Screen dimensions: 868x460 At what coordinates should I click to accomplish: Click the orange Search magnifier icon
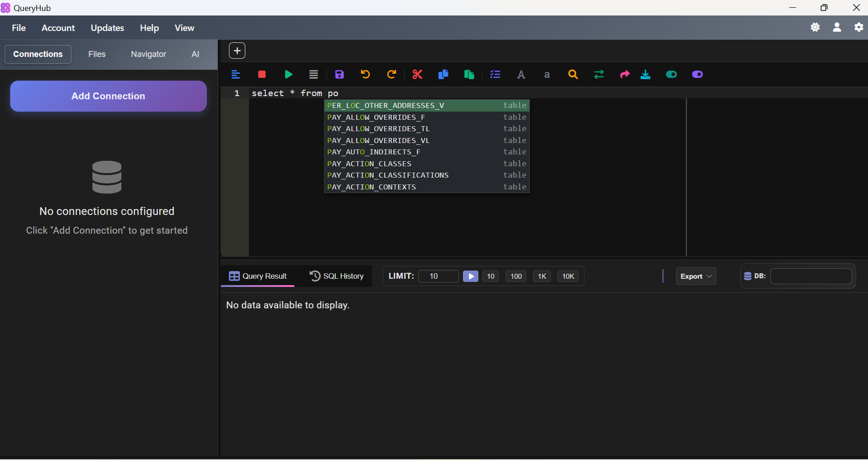[573, 75]
